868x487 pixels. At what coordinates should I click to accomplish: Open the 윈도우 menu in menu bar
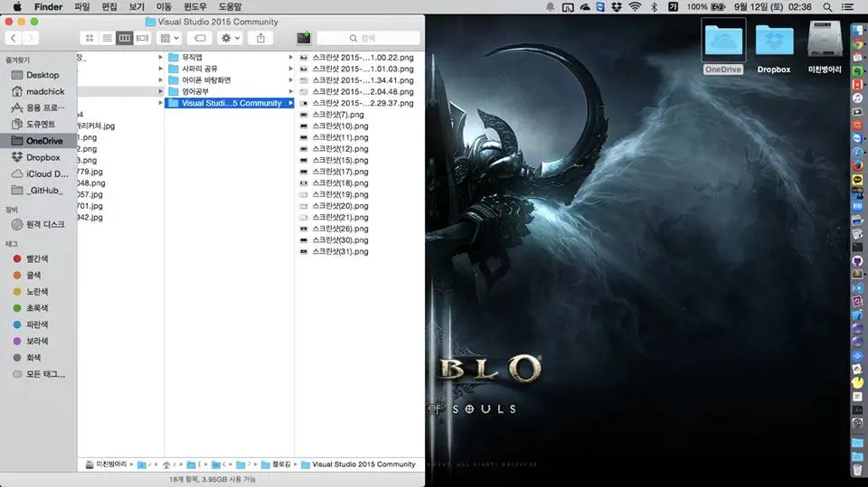[195, 6]
